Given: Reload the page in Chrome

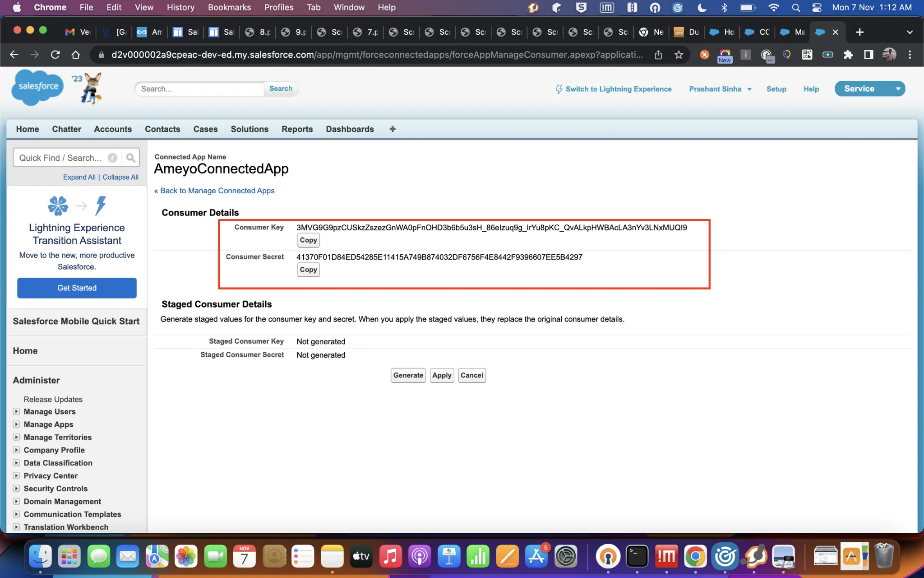Looking at the screenshot, I should tap(55, 55).
